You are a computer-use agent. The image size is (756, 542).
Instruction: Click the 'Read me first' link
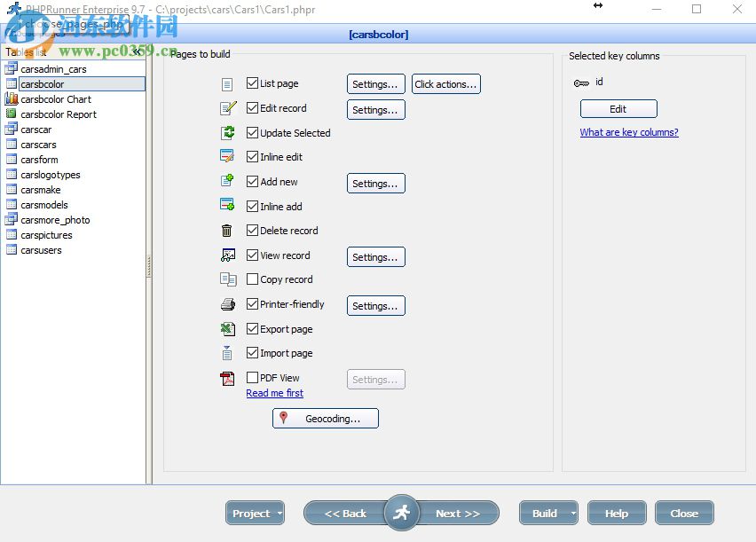(274, 393)
